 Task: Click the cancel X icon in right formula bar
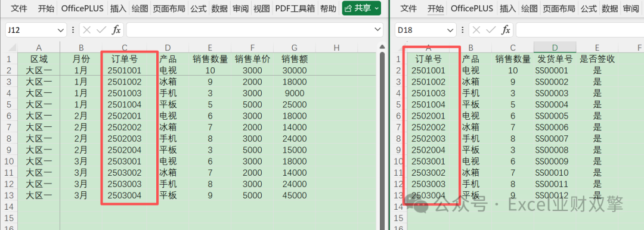[x=476, y=30]
